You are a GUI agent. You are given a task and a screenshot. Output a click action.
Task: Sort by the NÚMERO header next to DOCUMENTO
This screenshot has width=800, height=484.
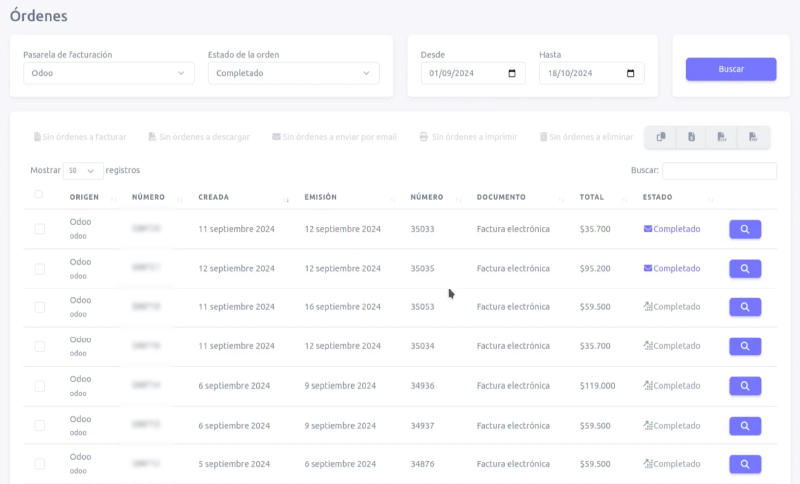(427, 197)
